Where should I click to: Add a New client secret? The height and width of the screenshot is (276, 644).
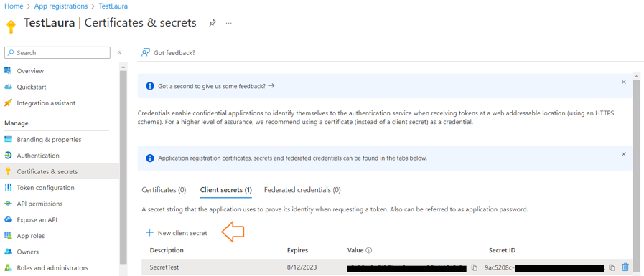177,233
